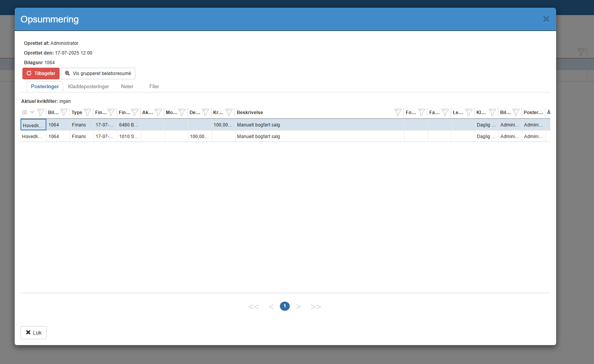Sort by the Beskrivelse column header
594x364 pixels.
click(x=250, y=113)
